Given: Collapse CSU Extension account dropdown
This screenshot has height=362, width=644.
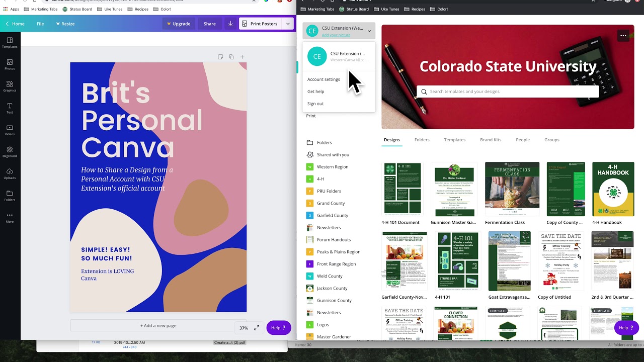Looking at the screenshot, I should (369, 31).
